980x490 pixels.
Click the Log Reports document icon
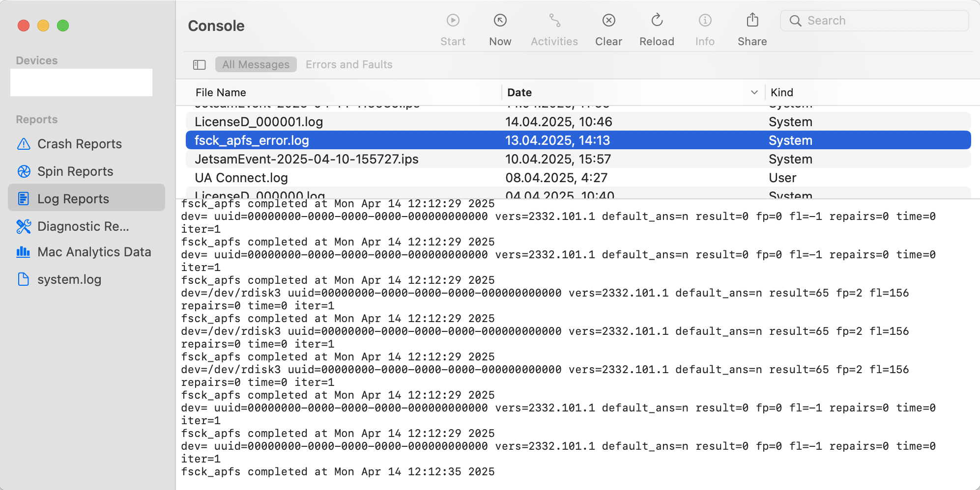pyautogui.click(x=24, y=199)
